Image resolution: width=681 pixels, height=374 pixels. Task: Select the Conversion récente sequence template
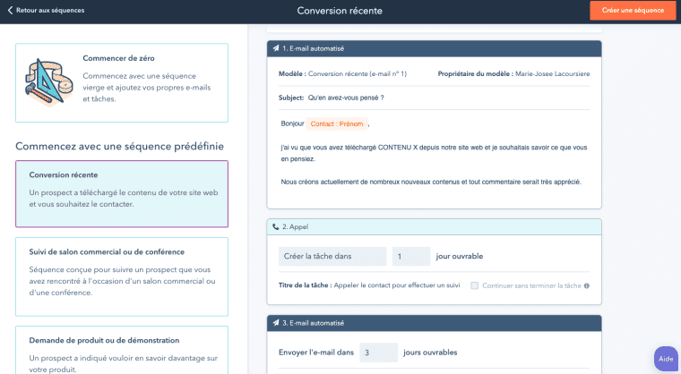122,194
